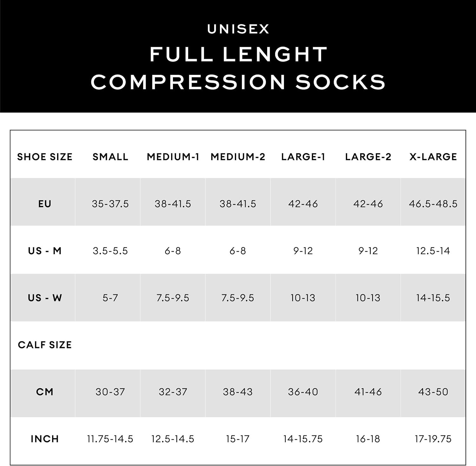Viewport: 476px width, 466px height.
Task: Click the SMALL column header
Action: tap(110, 157)
